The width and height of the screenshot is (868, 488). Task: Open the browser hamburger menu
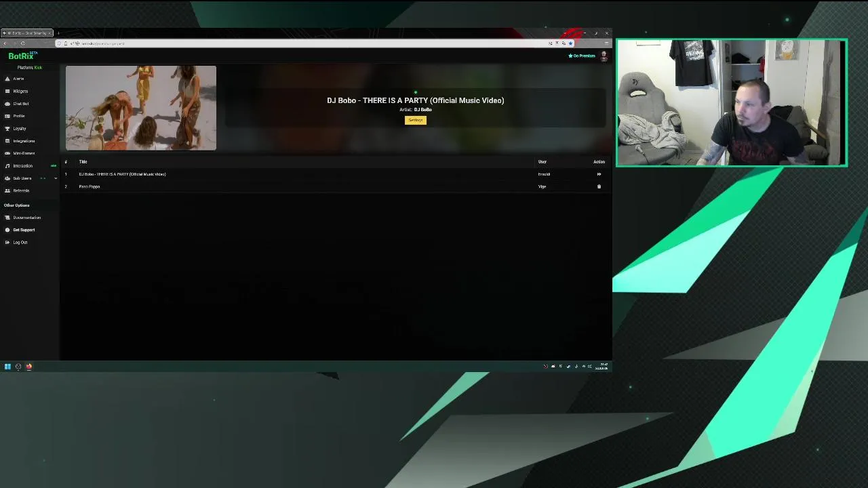click(x=606, y=43)
